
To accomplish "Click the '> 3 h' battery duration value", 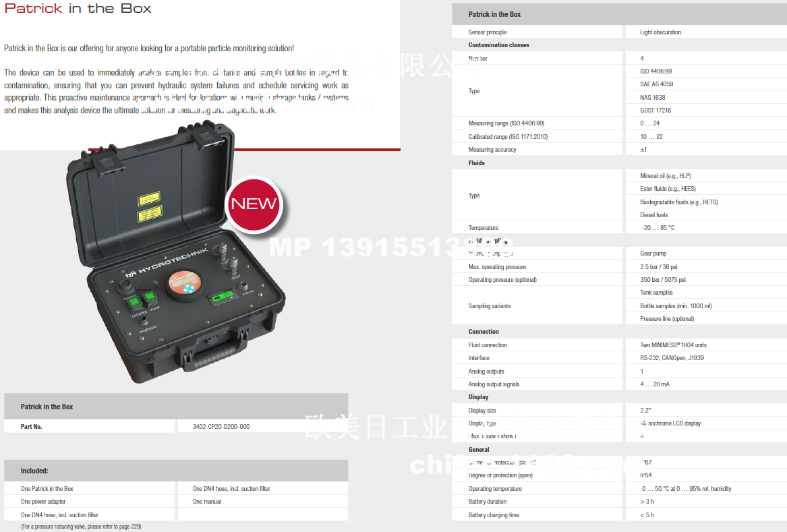I will [x=647, y=502].
